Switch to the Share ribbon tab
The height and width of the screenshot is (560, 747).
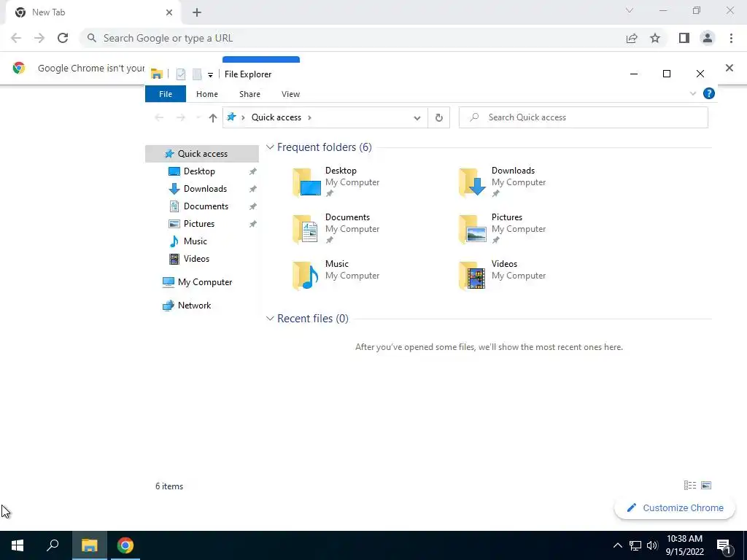coord(249,94)
